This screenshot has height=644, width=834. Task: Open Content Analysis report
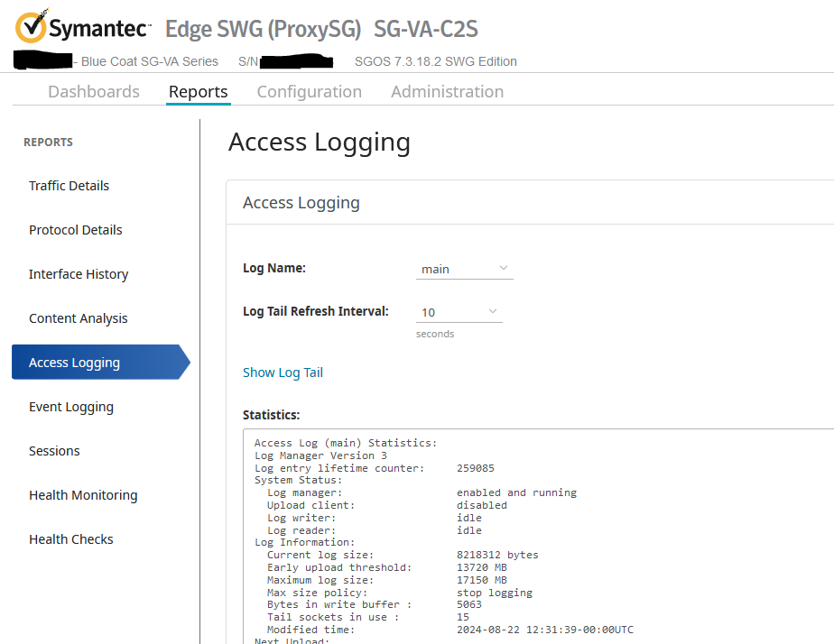(79, 318)
